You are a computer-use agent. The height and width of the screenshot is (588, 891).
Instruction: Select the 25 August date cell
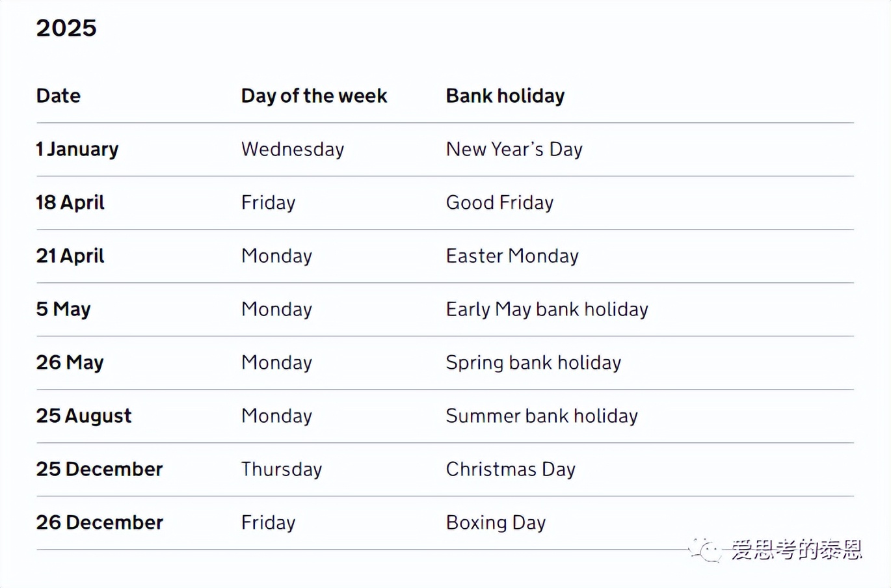[x=84, y=416]
